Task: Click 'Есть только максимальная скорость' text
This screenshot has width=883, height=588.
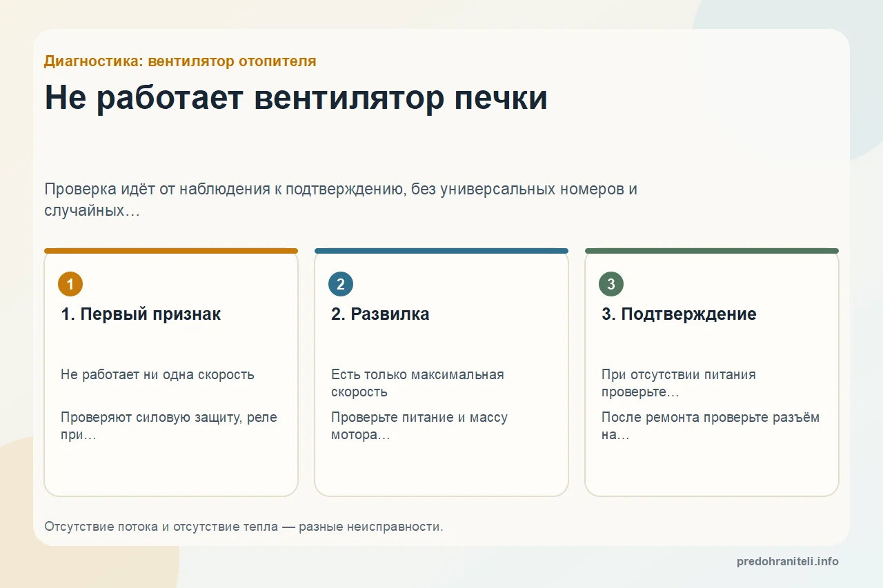Action: [417, 383]
